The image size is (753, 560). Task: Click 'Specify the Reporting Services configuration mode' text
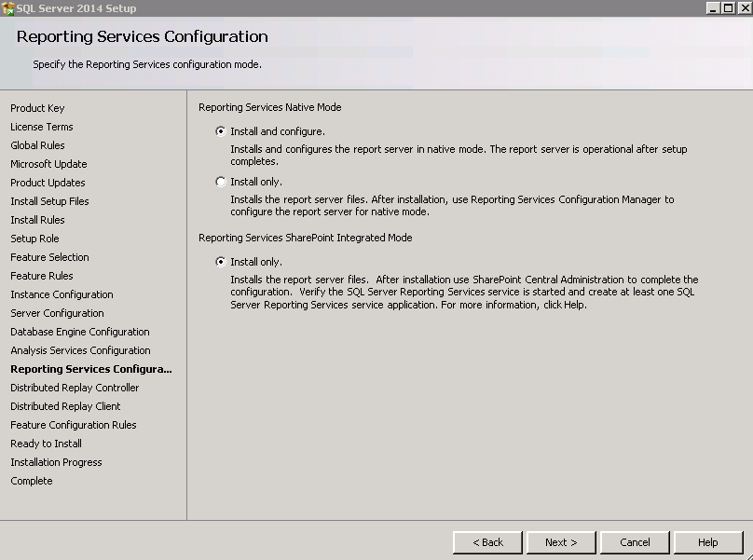[147, 64]
